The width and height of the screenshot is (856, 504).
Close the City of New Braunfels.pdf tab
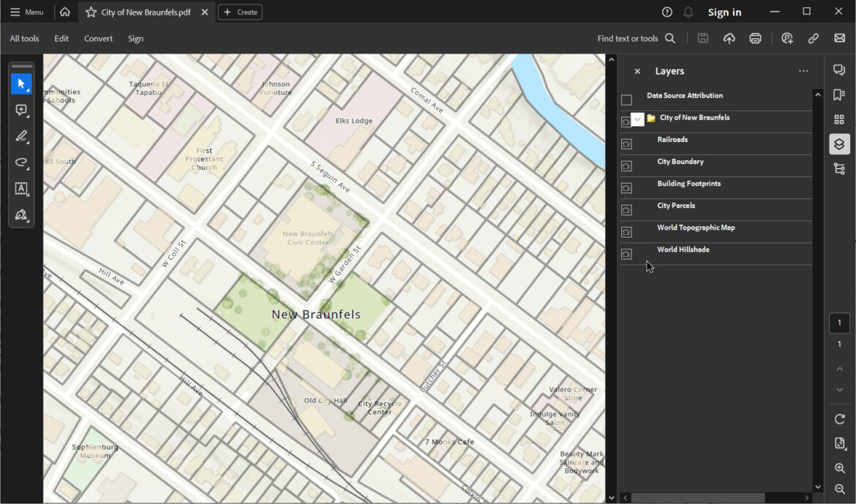[205, 12]
